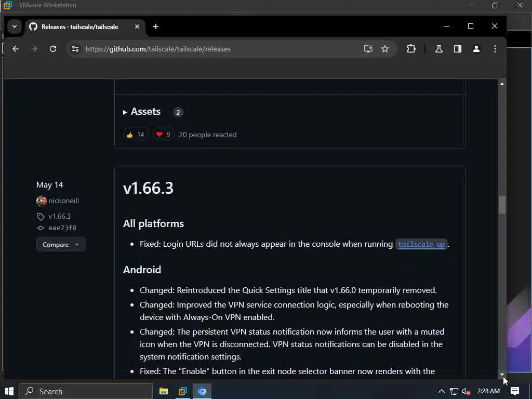The height and width of the screenshot is (399, 532).
Task: View site information icon in address bar
Action: coord(75,49)
